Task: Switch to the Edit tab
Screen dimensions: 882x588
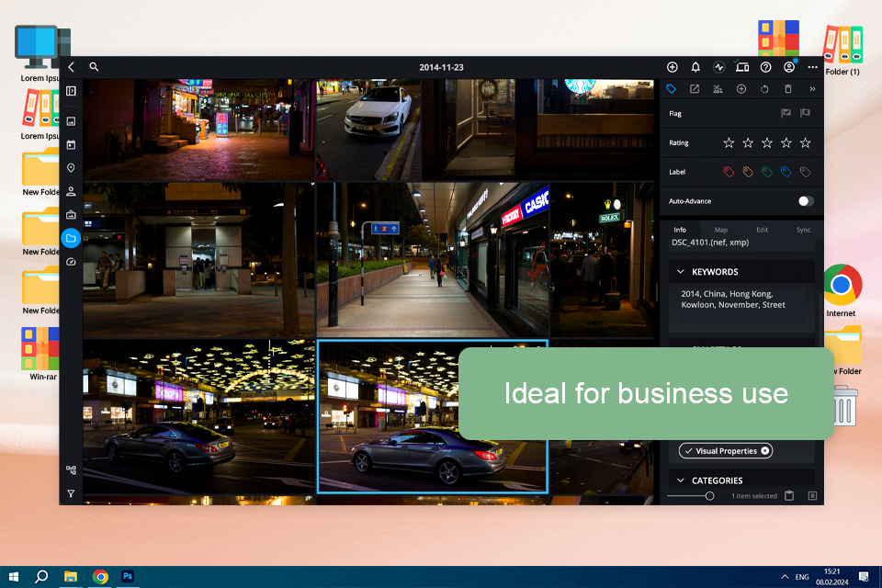Action: (x=762, y=230)
